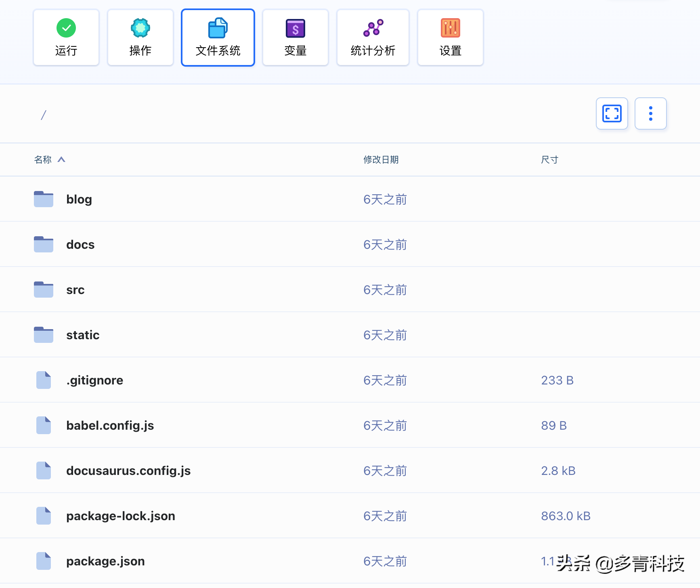
Task: Open package-lock.json file name
Action: (121, 516)
